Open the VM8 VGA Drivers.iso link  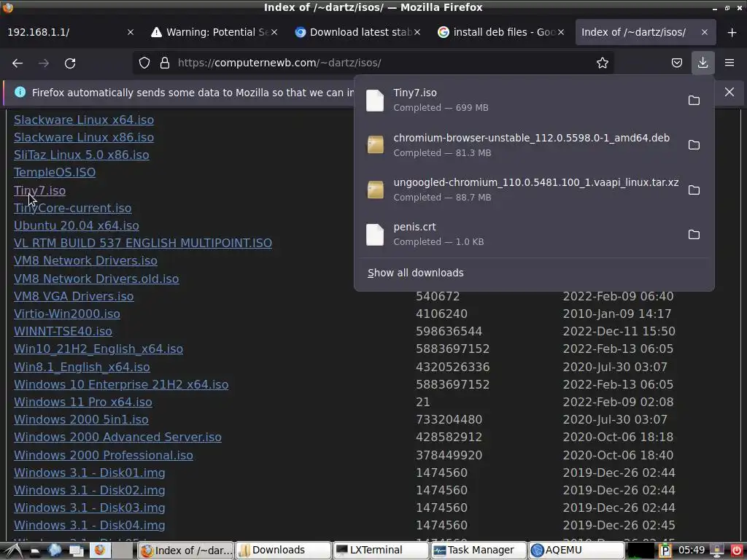(74, 296)
